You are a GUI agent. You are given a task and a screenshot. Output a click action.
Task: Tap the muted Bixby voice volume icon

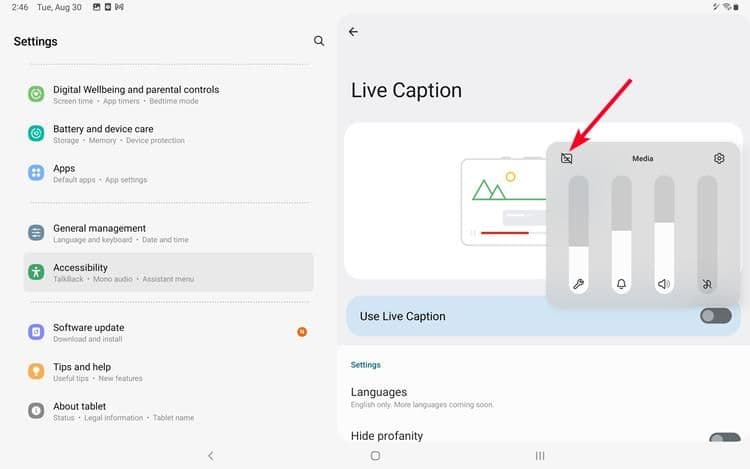tap(707, 284)
